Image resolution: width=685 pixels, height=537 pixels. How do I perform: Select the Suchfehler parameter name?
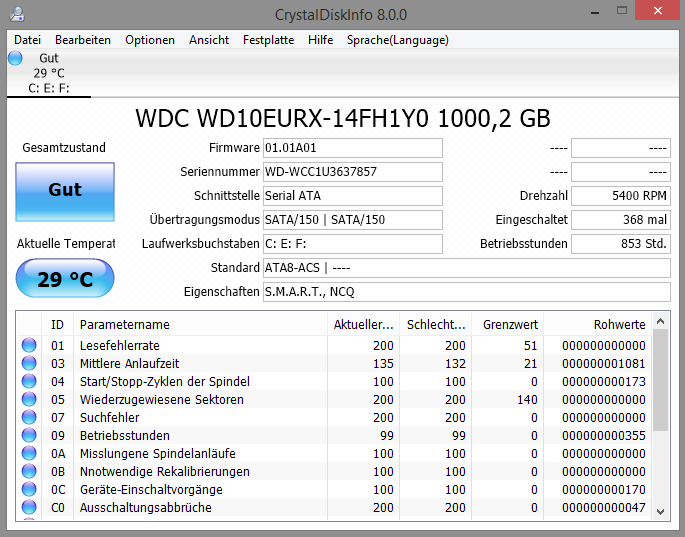click(109, 418)
